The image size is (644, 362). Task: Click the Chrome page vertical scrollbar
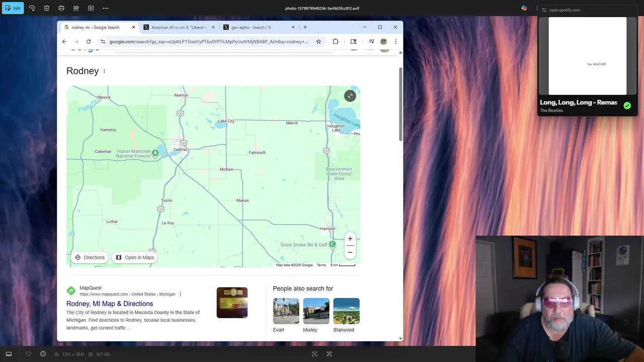[400, 104]
